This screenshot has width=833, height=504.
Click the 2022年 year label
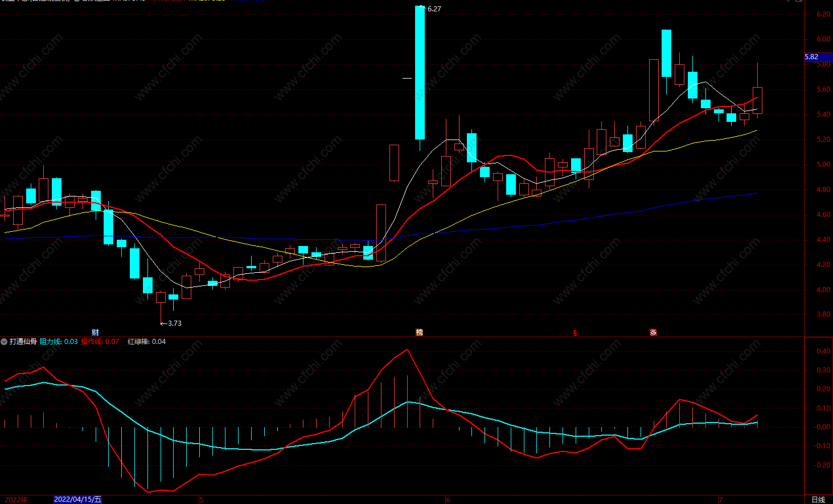pos(15,500)
